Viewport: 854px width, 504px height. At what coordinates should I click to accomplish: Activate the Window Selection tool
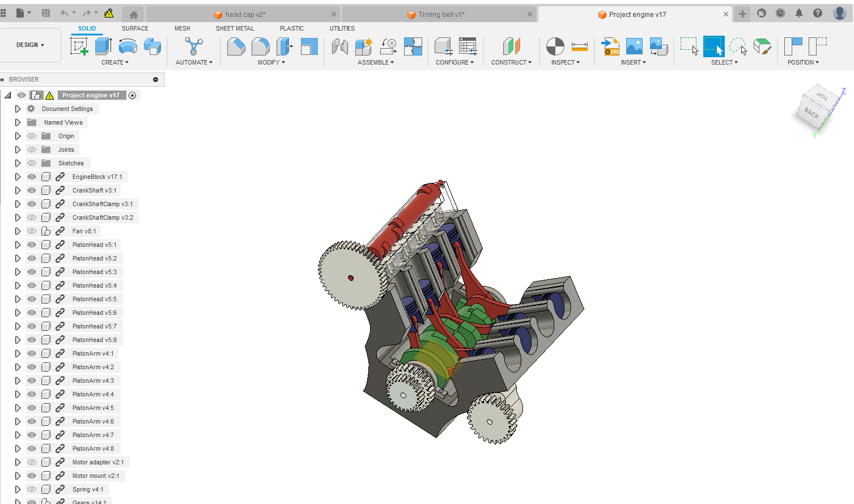coord(690,46)
